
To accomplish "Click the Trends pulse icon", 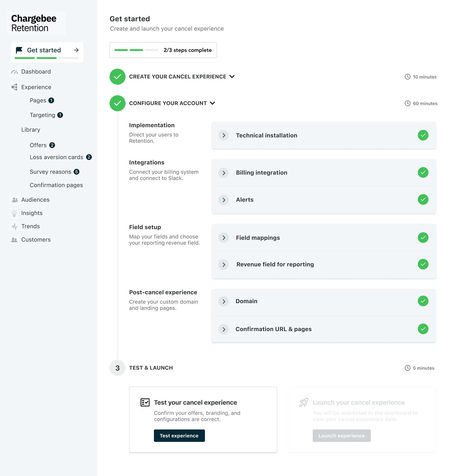I will pyautogui.click(x=14, y=226).
